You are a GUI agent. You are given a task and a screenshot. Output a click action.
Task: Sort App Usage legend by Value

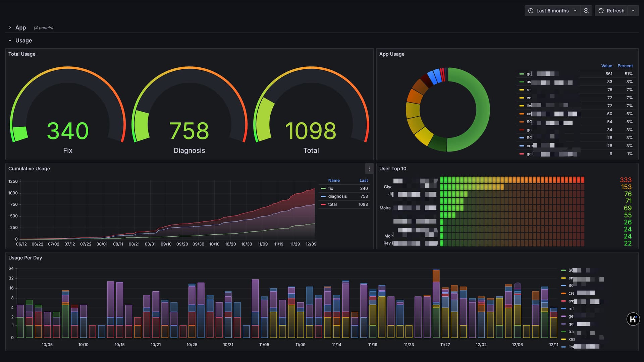[x=606, y=66]
